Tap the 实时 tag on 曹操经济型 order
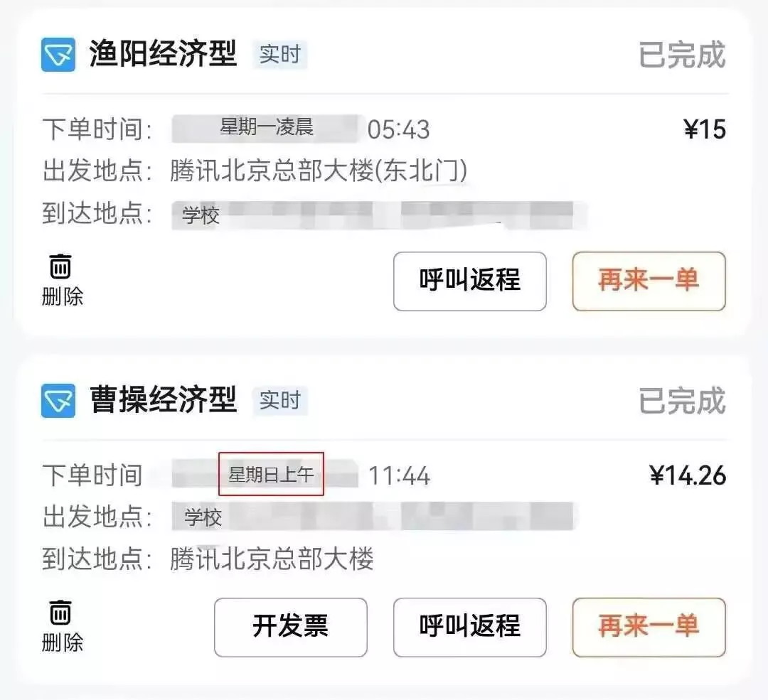This screenshot has width=768, height=700. pos(279,400)
